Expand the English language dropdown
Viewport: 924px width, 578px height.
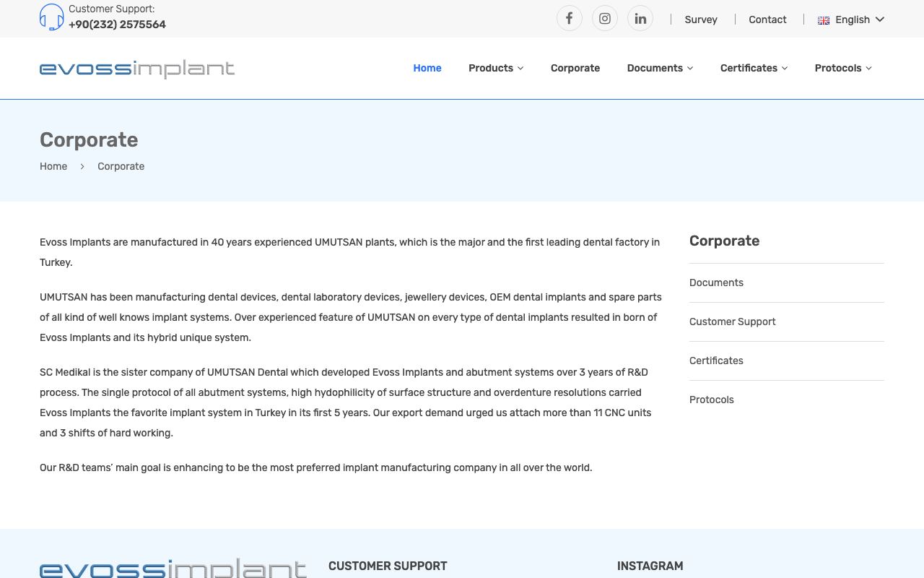click(851, 20)
